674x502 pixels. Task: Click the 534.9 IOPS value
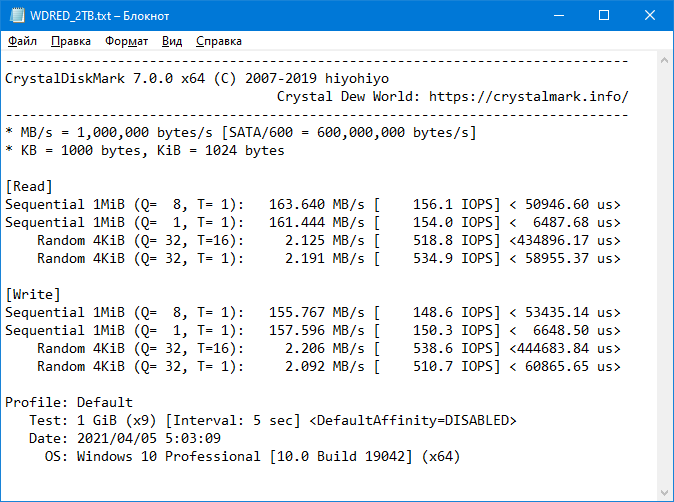pos(453,259)
